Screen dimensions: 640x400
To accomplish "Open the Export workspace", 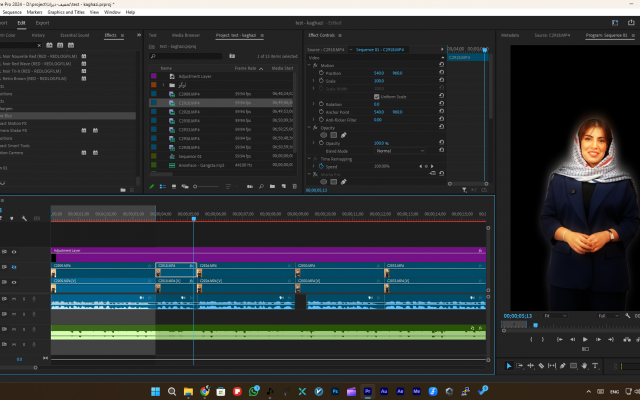I will pos(42,22).
